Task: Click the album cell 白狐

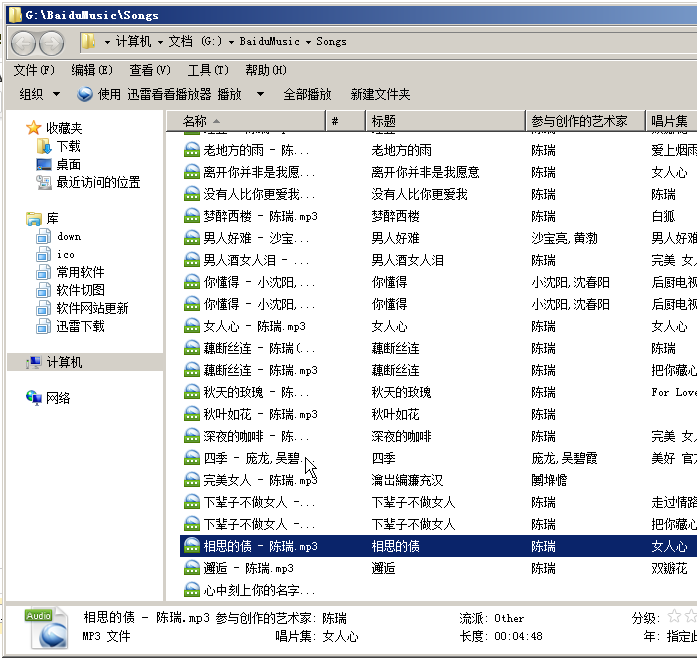Action: click(663, 216)
